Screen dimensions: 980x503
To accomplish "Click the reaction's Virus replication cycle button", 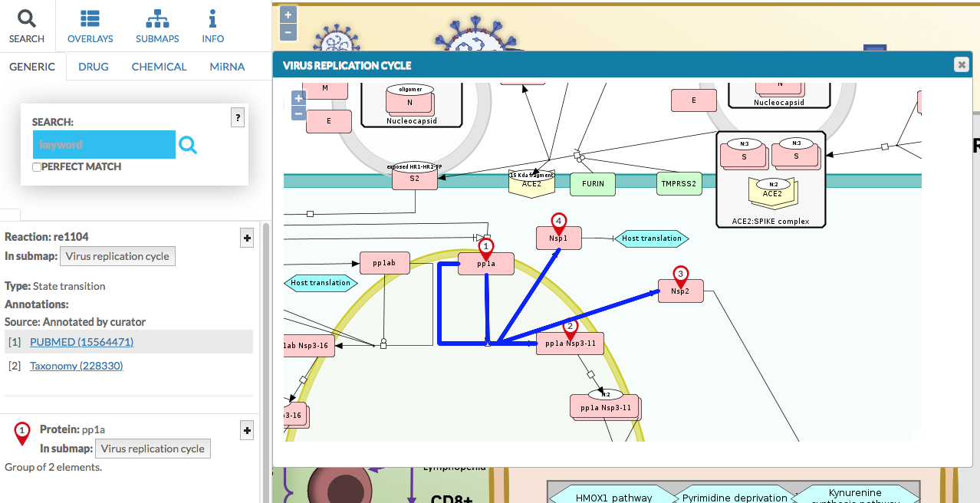I will point(117,256).
